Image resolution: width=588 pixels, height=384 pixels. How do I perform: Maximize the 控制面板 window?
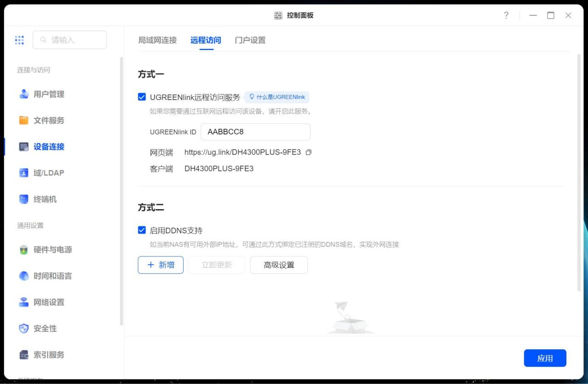pyautogui.click(x=550, y=15)
